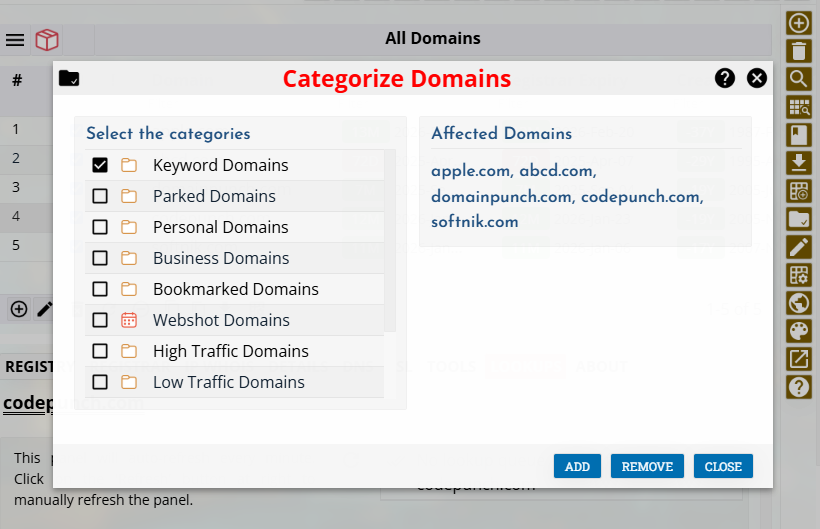Click the pencil icon below the table
The width and height of the screenshot is (820, 529).
[44, 309]
